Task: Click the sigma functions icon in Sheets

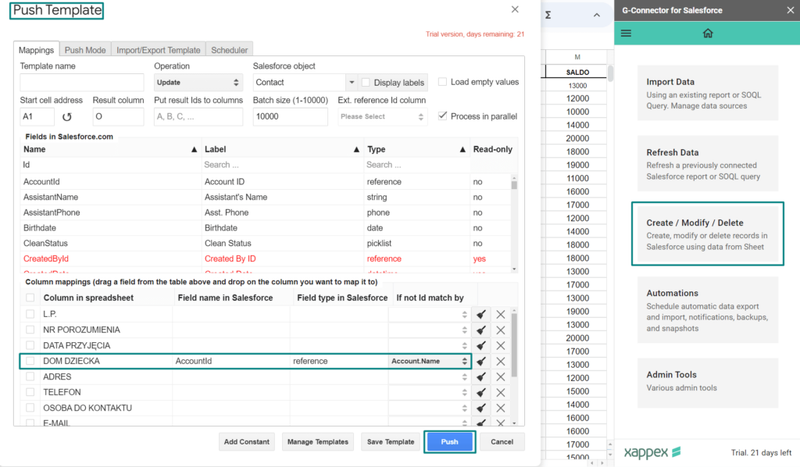Action: point(548,15)
